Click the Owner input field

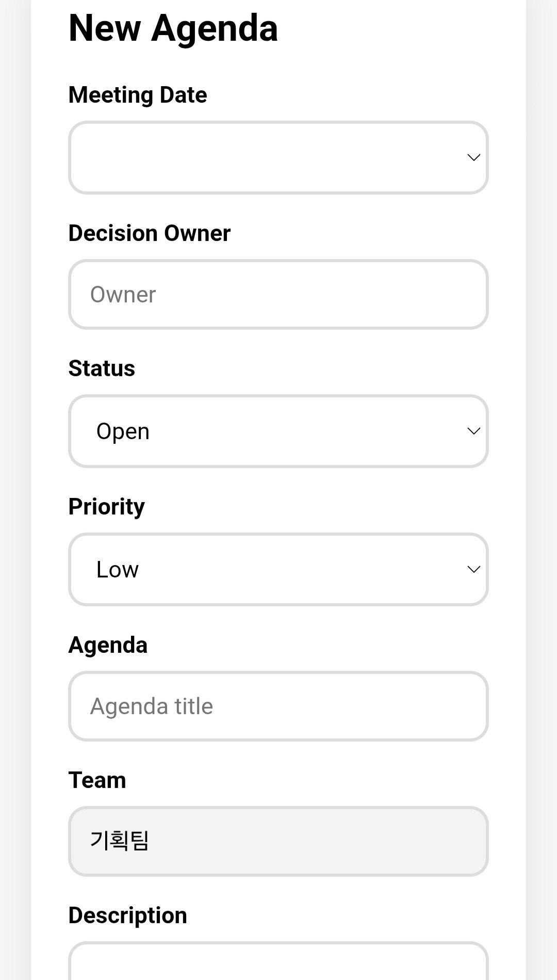coord(278,294)
